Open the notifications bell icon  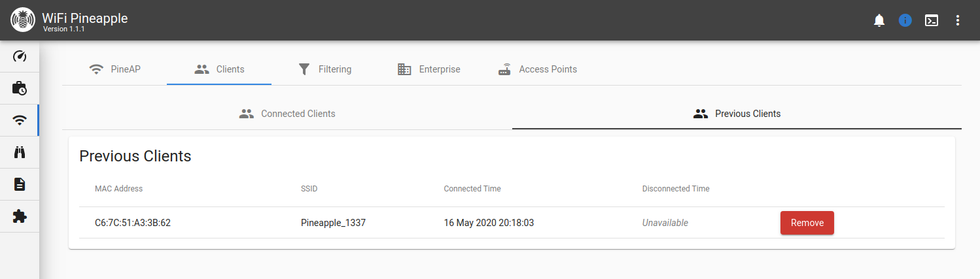click(x=879, y=20)
